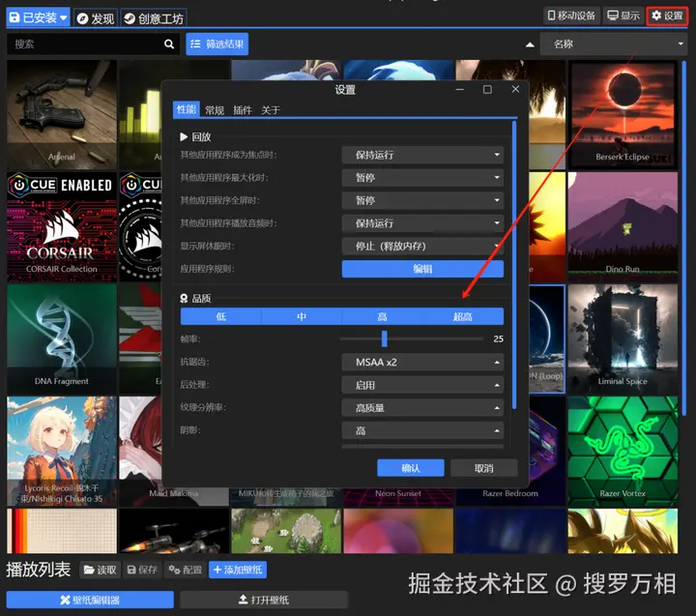Select the 超高 quality preset

click(463, 316)
